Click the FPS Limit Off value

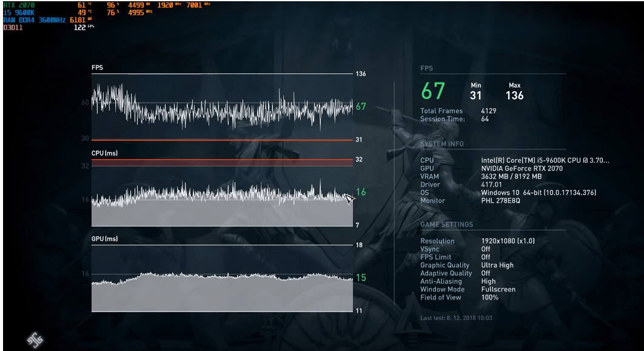[486, 257]
